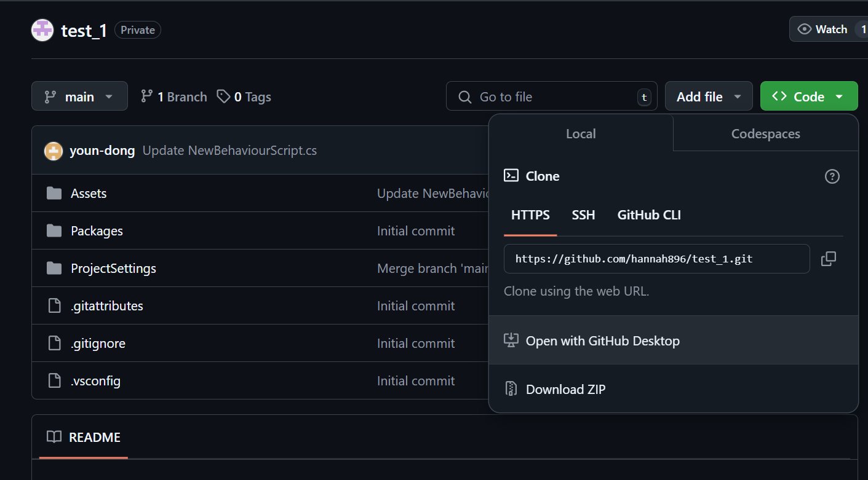Select the Local tab
Viewport: 868px width, 480px height.
click(x=581, y=134)
